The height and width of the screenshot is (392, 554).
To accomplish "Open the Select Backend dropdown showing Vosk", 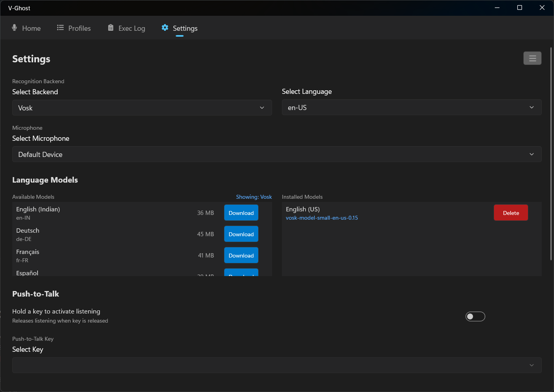I will click(x=142, y=108).
